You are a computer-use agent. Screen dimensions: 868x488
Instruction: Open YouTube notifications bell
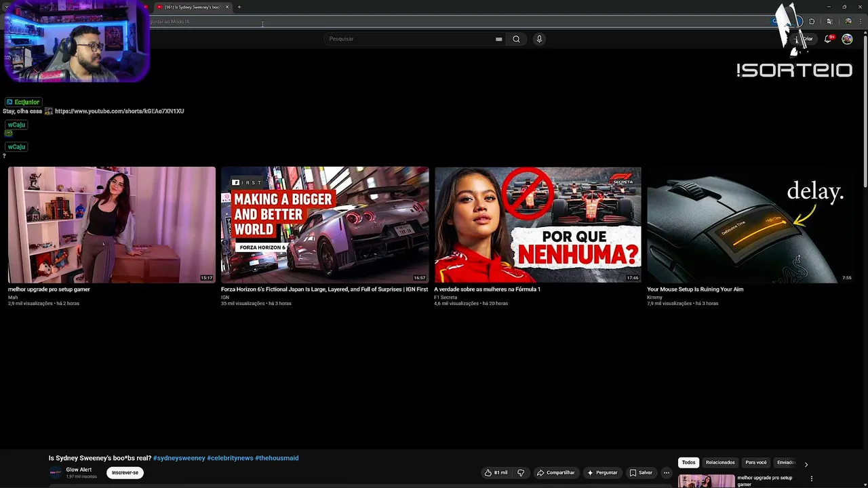click(x=828, y=39)
